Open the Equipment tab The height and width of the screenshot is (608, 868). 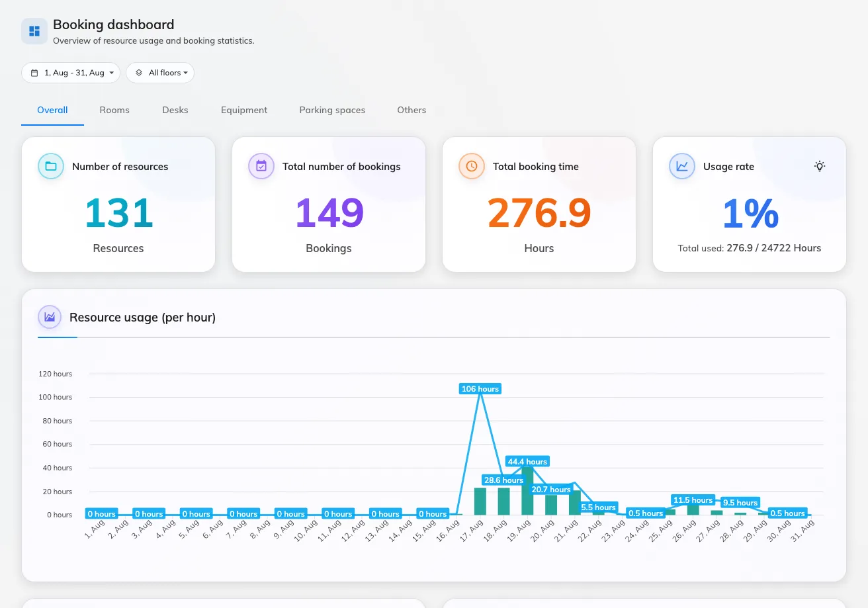tap(244, 110)
